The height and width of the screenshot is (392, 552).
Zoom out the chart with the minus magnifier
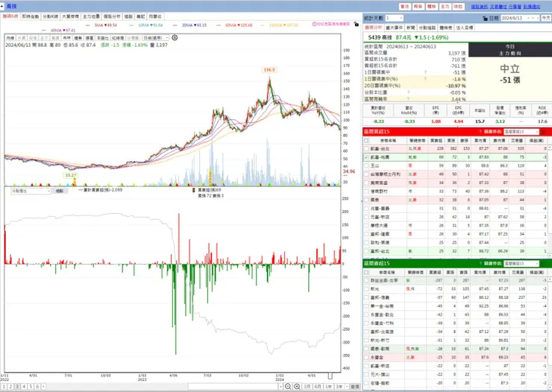(x=288, y=386)
